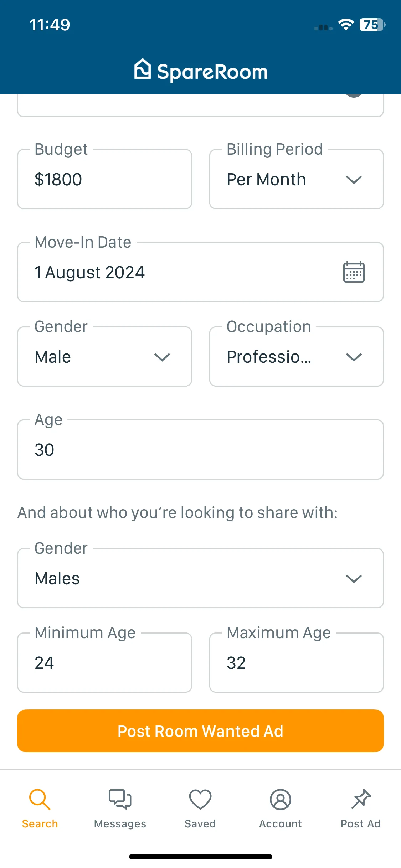Expand the Occupation dropdown
This screenshot has width=401, height=868.
point(297,357)
